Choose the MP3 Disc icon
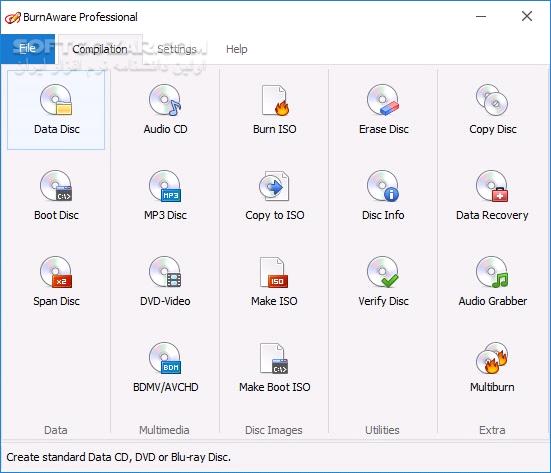Screen dimensions: 551x473 [x=165, y=186]
